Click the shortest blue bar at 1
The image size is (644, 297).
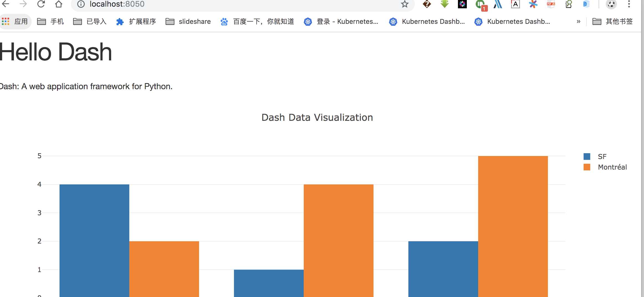click(269, 283)
